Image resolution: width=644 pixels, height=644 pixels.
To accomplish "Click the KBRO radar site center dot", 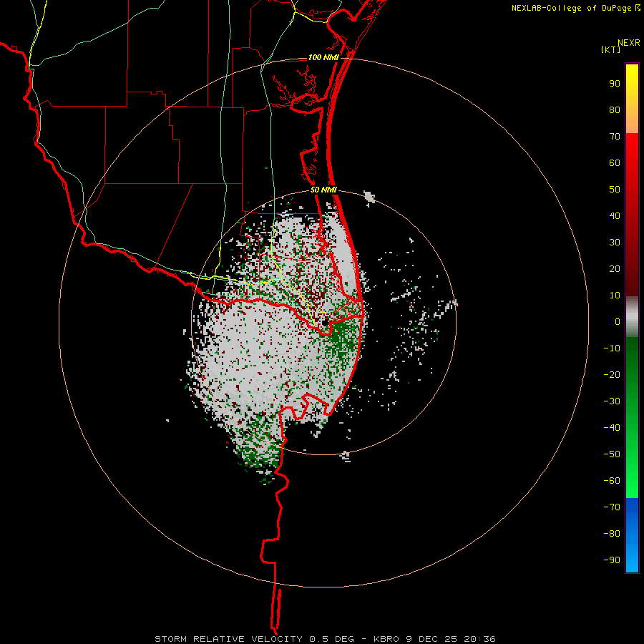I will tap(325, 323).
